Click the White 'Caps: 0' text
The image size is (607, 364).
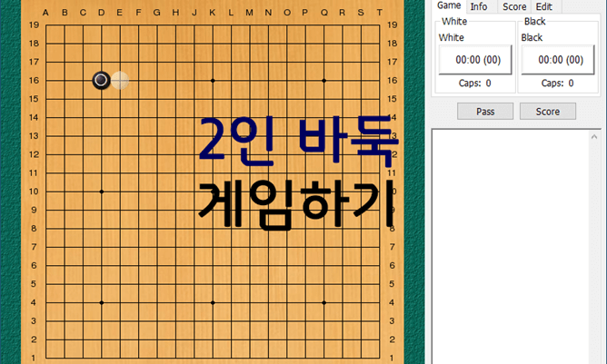pyautogui.click(x=474, y=84)
